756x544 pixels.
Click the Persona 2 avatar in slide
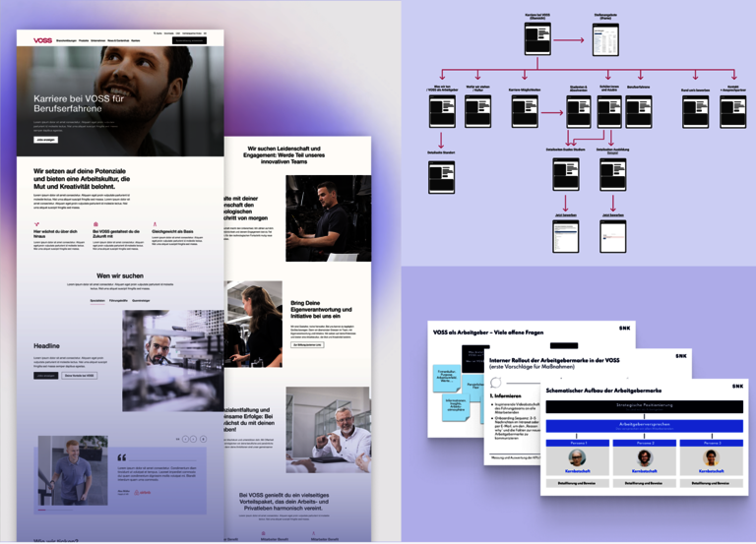(644, 457)
